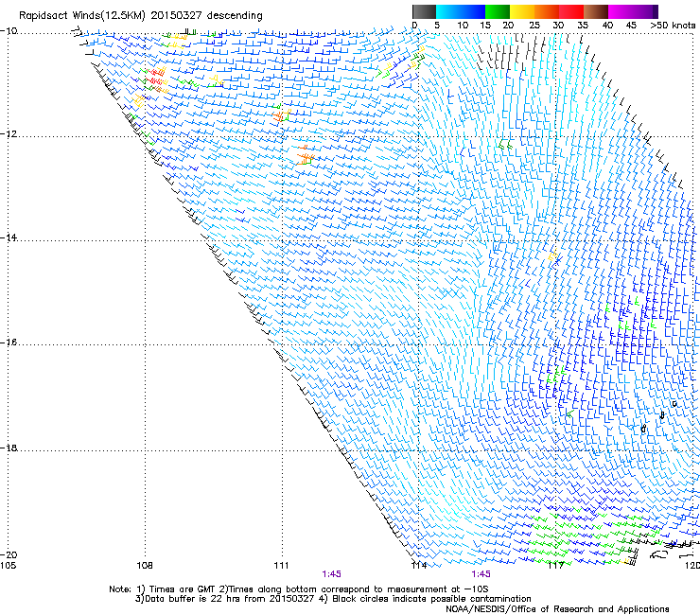This screenshot has height=615, width=700.
Task: Click the '-16' latitude axis label
Action: pyautogui.click(x=9, y=343)
